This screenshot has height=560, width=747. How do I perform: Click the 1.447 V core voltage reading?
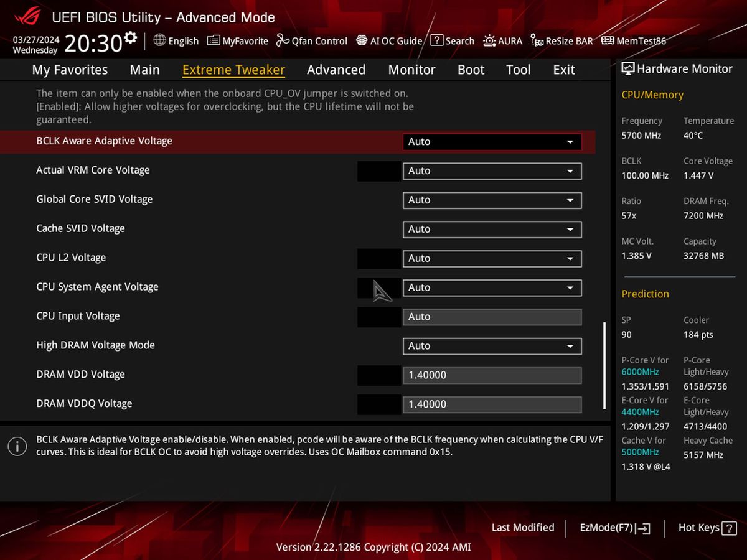pos(698,176)
